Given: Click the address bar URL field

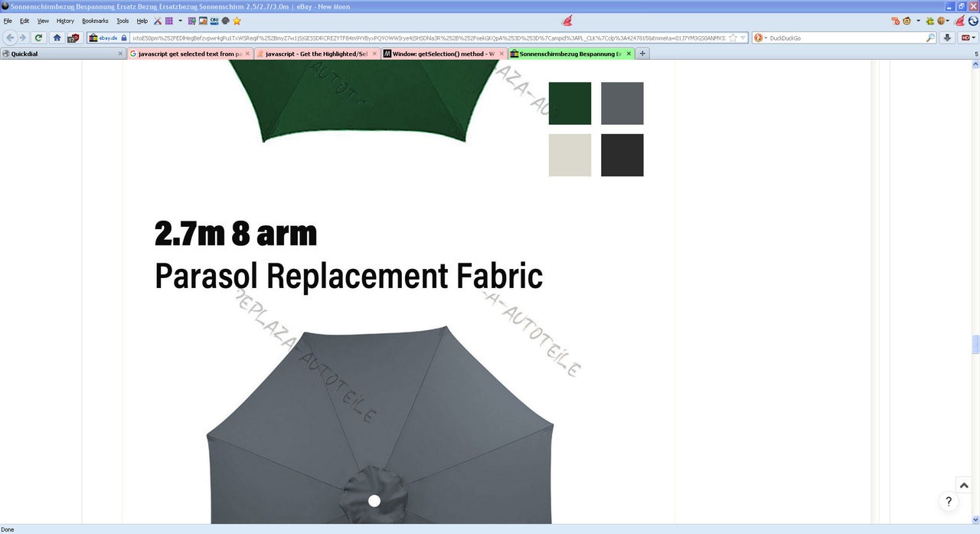Looking at the screenshot, I should [x=427, y=38].
